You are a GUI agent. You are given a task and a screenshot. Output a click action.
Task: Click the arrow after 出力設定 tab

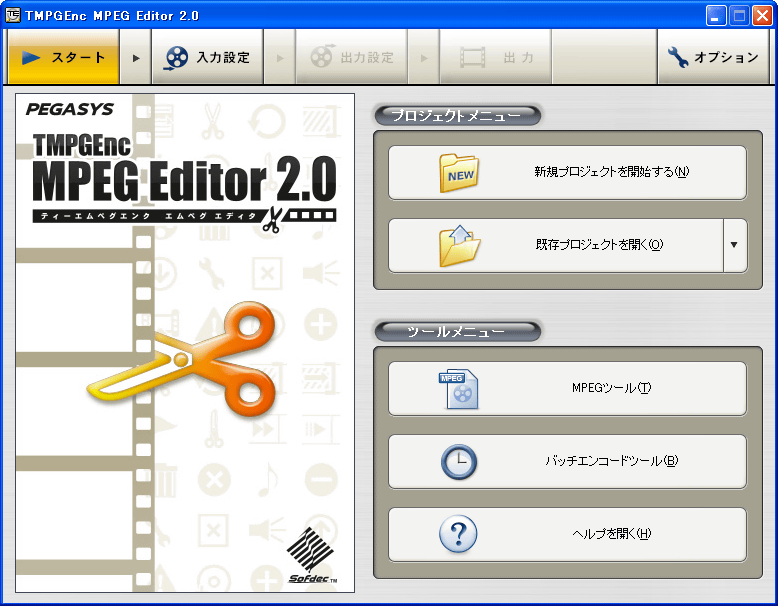424,58
